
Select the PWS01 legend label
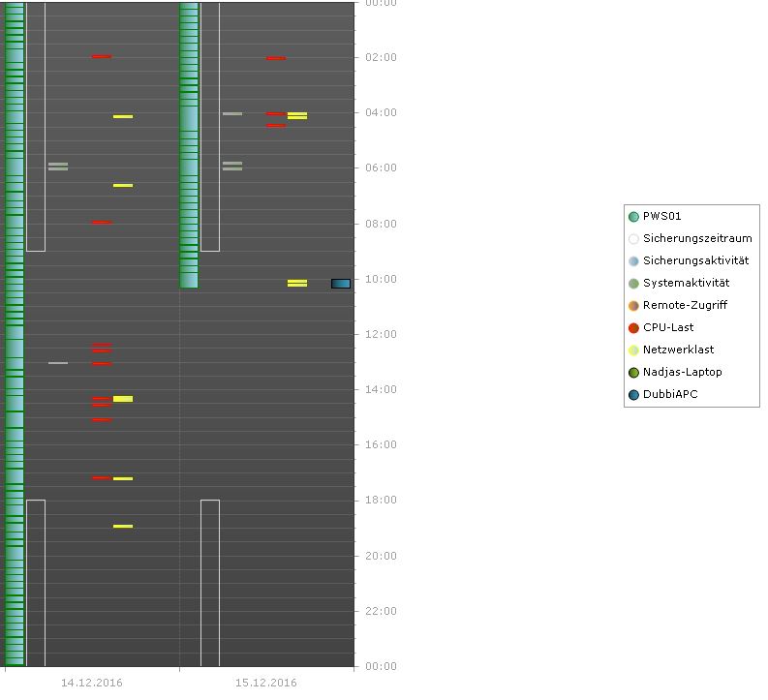[x=661, y=216]
